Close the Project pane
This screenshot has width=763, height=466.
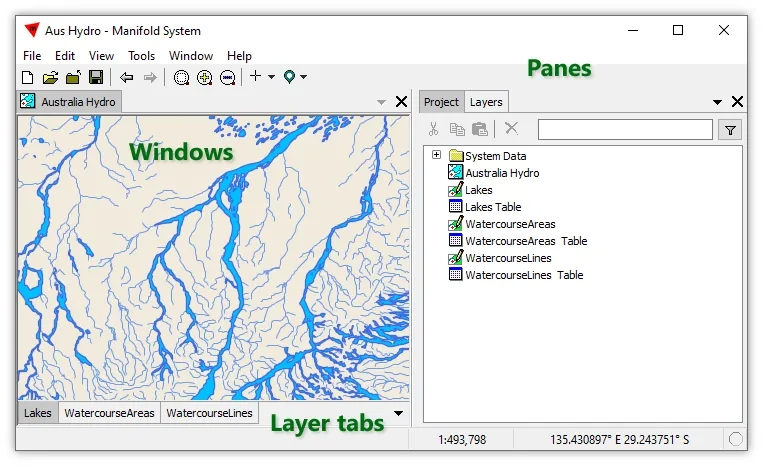click(737, 102)
